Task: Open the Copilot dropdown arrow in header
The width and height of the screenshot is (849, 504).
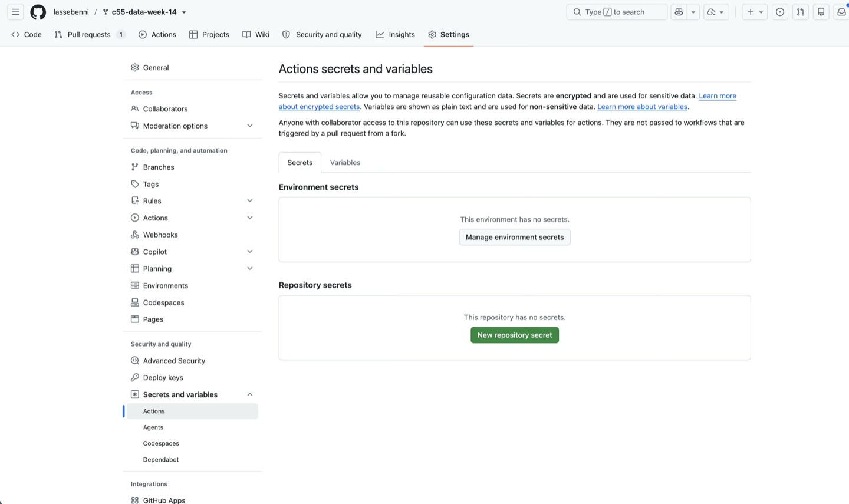Action: [693, 12]
